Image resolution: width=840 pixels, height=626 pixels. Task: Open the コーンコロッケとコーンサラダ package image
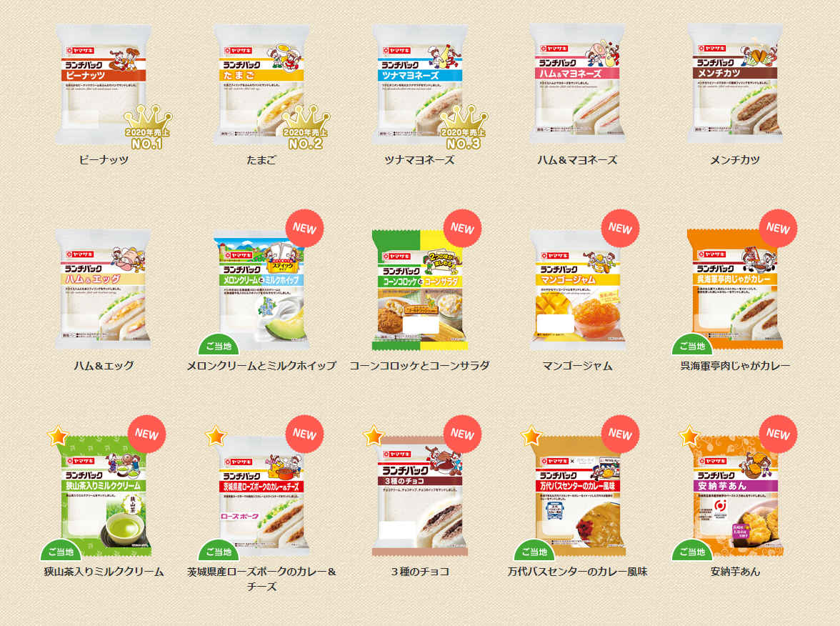pyautogui.click(x=419, y=289)
